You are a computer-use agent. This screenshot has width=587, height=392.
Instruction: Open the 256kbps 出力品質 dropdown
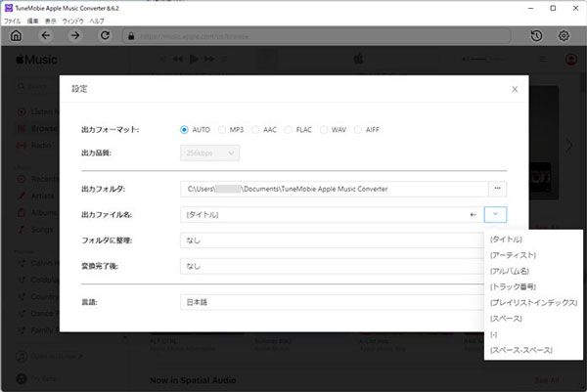[210, 152]
